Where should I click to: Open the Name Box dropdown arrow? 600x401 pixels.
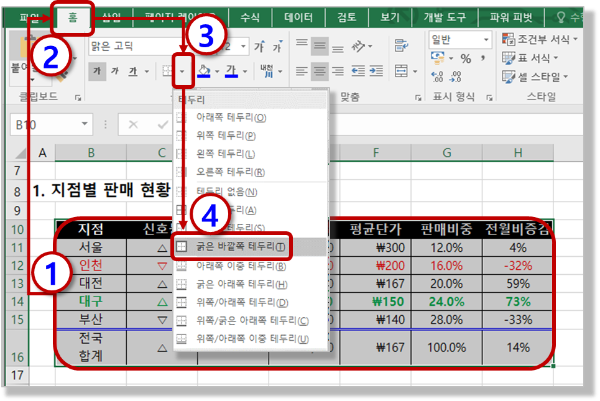(85, 124)
